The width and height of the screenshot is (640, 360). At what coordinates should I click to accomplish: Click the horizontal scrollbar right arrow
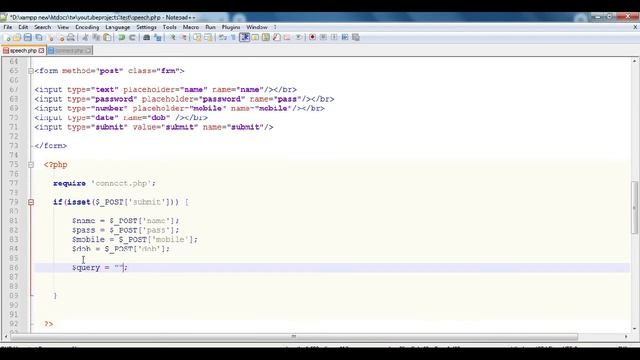coord(627,337)
